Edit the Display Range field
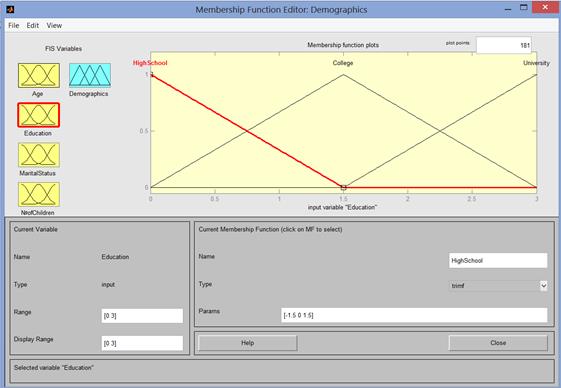This screenshot has width=561, height=388. (142, 343)
